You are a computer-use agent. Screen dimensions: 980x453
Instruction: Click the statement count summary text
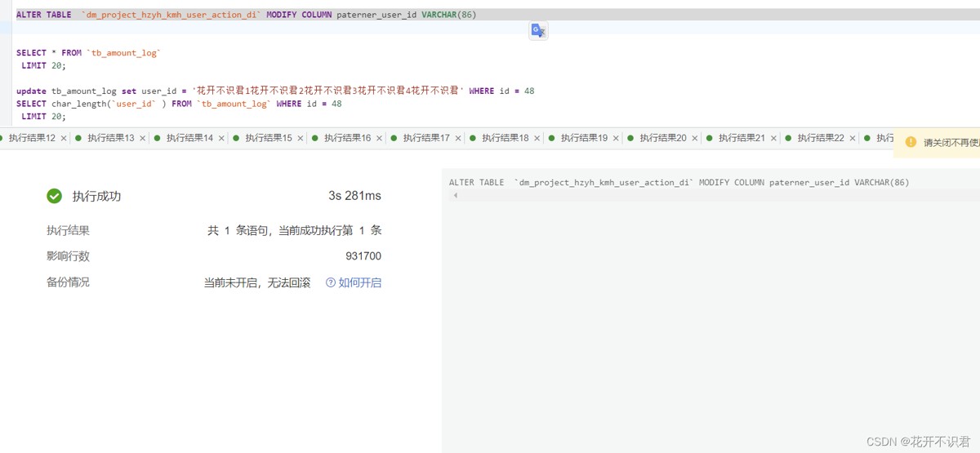(295, 231)
